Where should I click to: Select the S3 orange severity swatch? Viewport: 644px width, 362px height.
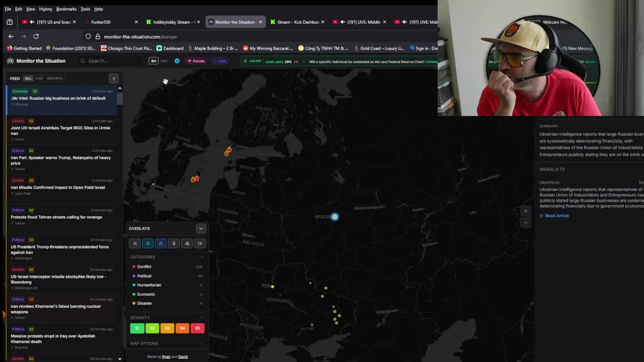167,328
